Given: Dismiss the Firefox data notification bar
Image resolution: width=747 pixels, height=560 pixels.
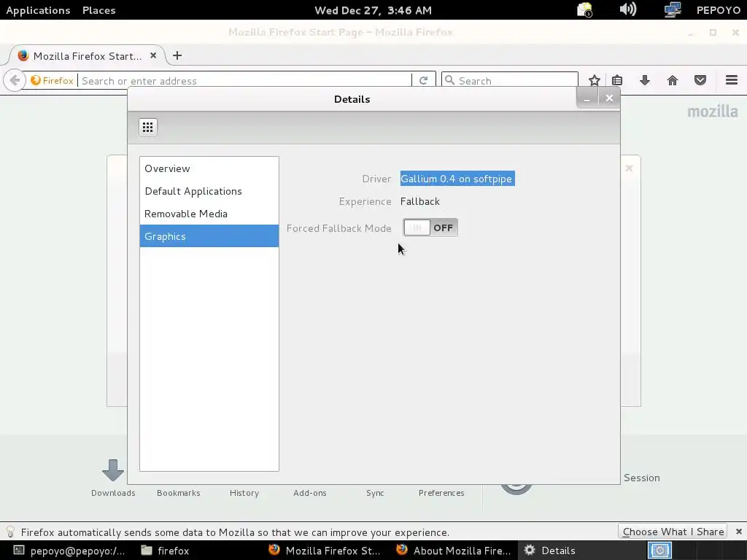Looking at the screenshot, I should pos(738,532).
